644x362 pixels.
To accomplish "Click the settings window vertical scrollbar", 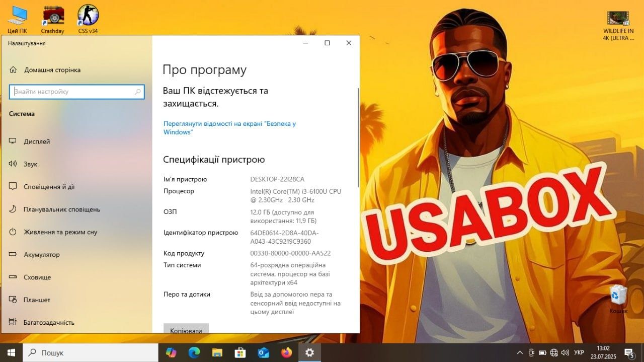I will click(358, 137).
